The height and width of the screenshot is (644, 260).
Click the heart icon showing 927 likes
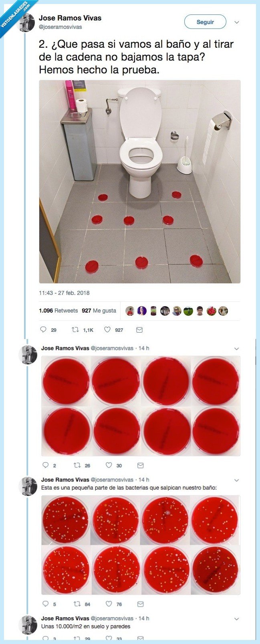pyautogui.click(x=107, y=330)
